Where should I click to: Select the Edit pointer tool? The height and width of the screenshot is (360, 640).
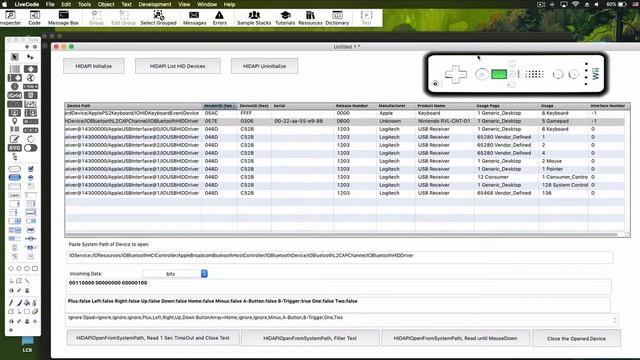point(30,57)
